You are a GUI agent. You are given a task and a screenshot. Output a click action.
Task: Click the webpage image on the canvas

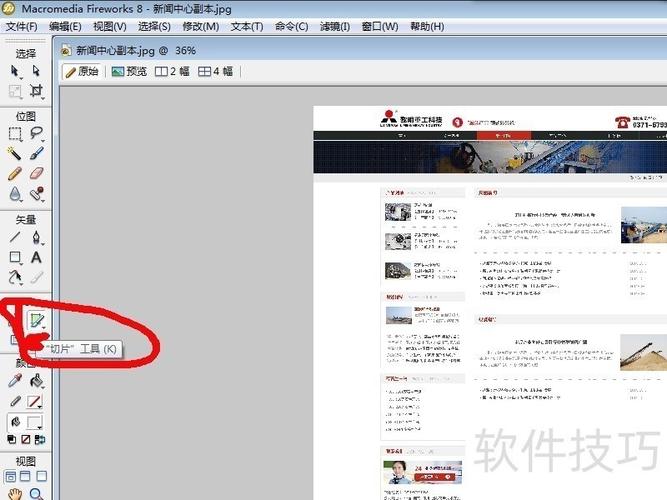[490, 303]
